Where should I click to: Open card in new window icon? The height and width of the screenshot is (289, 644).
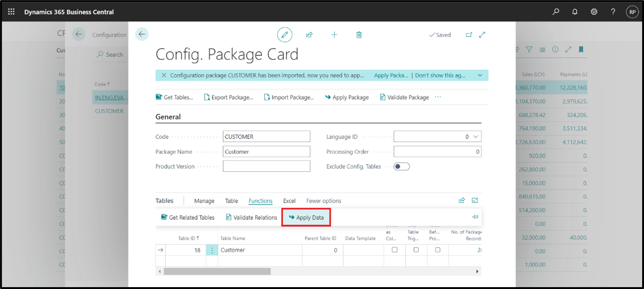[x=469, y=35]
